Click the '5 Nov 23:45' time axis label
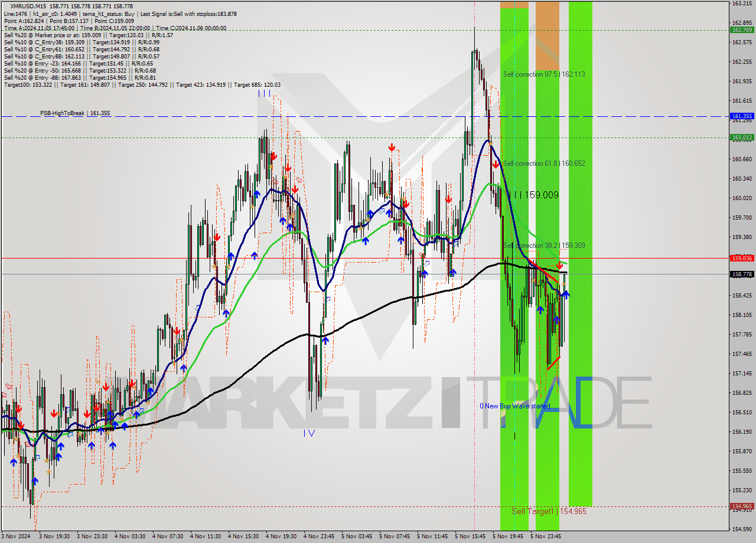This screenshot has height=543, width=756. 546,537
